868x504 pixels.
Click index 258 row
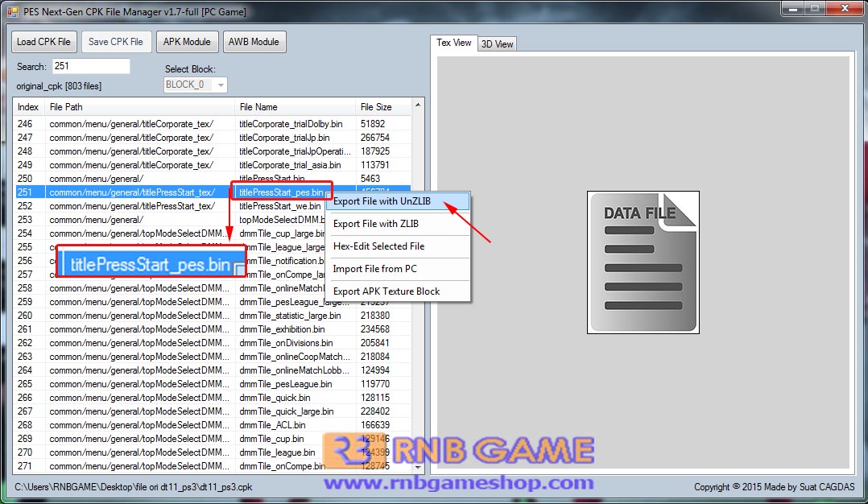click(212, 288)
